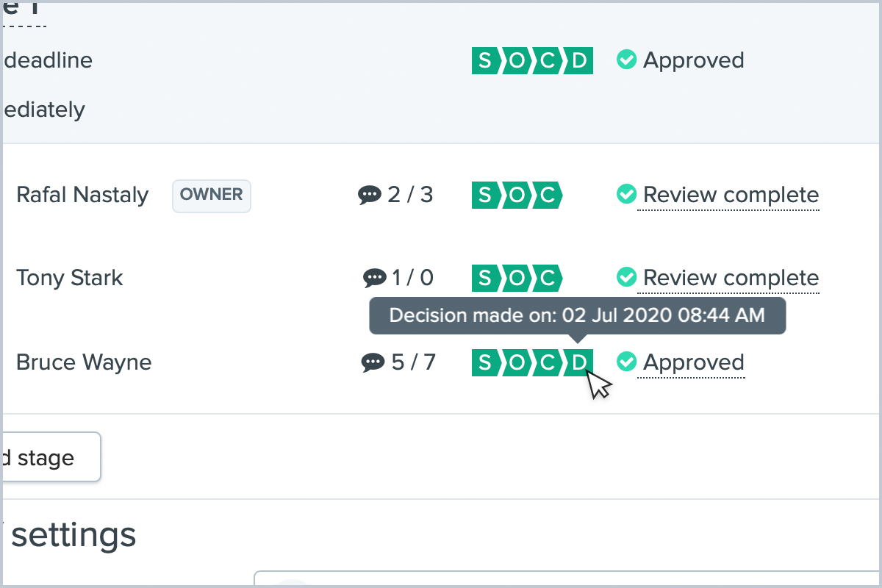Viewport: 882px width, 588px height.
Task: Click the D decision badge for Bruce Wayne
Action: pyautogui.click(x=580, y=362)
